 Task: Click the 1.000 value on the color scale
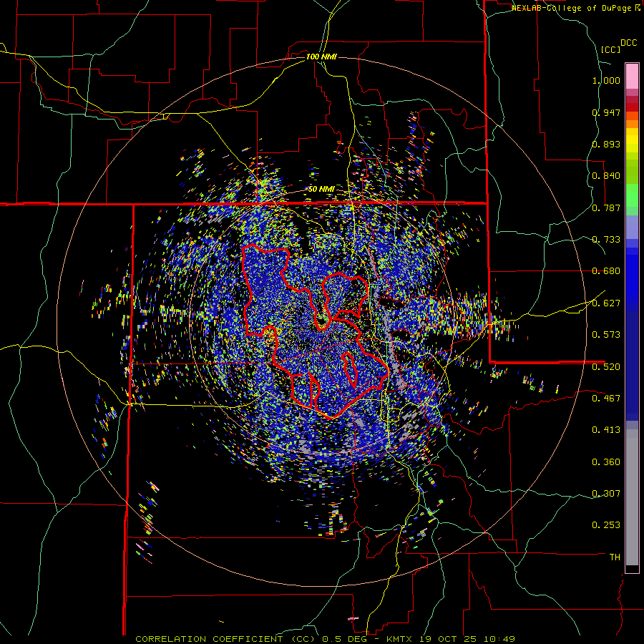point(606,80)
